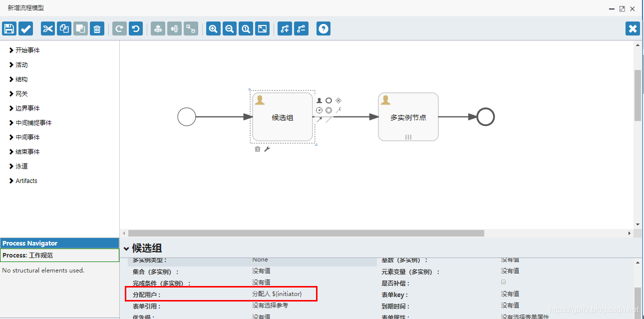Screen dimensions: 644x319
Task: Select the Process Navigator header
Action: point(59,243)
